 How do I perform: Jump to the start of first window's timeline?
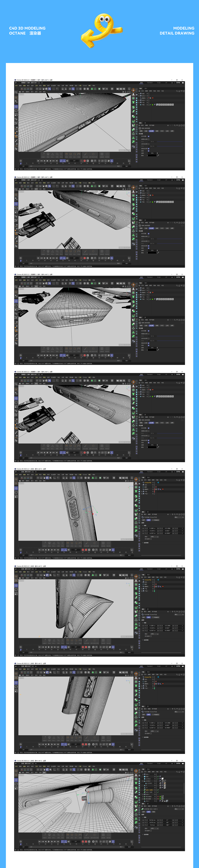38,161
